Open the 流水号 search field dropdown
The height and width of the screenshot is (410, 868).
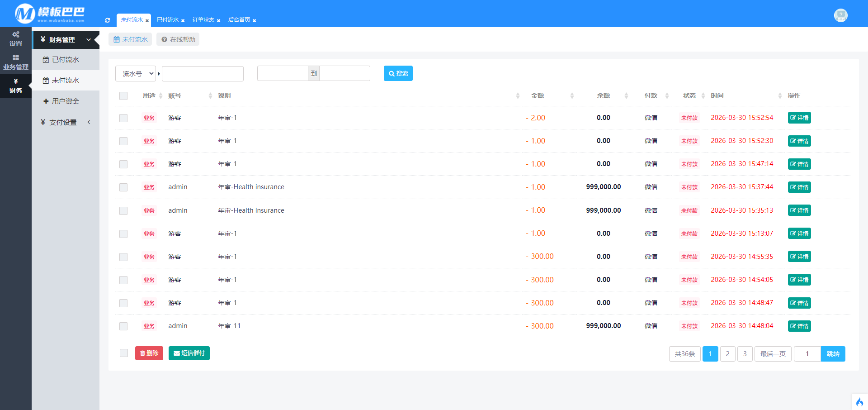click(x=136, y=74)
